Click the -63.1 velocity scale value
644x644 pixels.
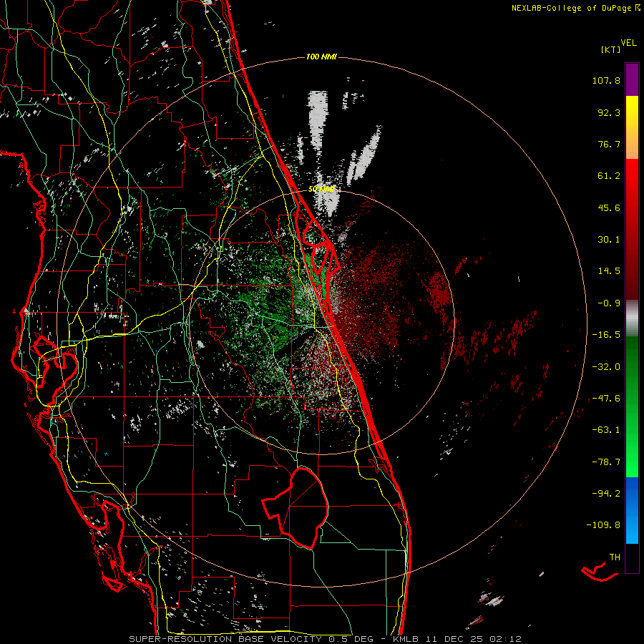point(606,430)
